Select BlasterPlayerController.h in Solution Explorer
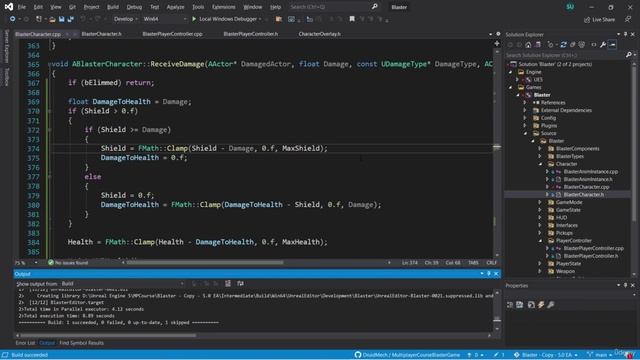Image resolution: width=640 pixels, height=360 pixels. 591,256
